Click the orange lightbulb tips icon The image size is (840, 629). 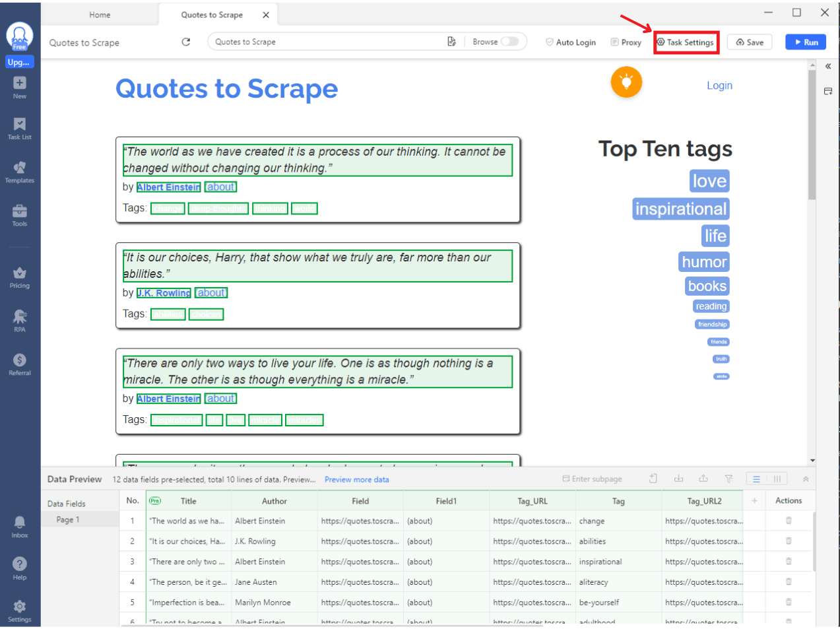tap(626, 83)
